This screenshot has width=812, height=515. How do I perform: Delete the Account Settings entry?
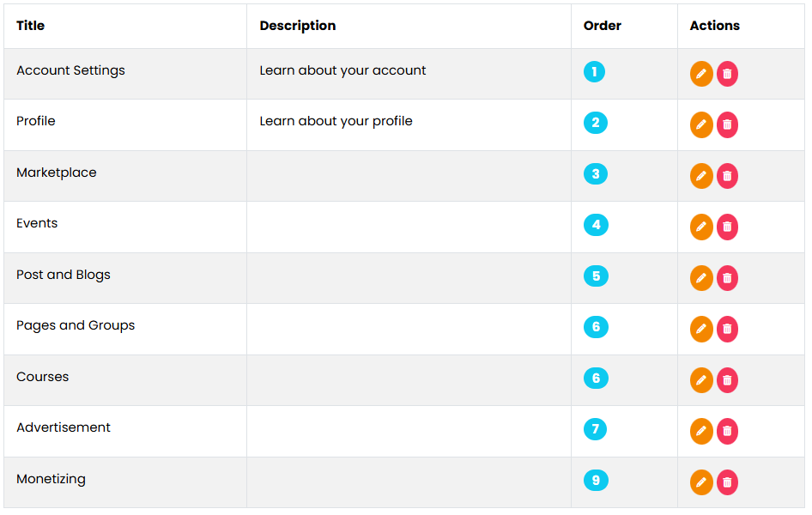(727, 74)
